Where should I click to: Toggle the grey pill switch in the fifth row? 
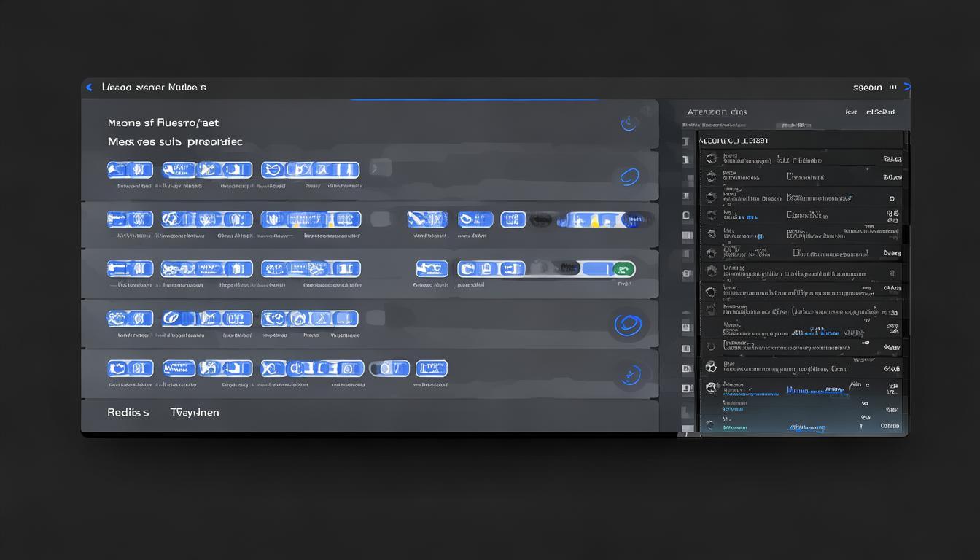coord(389,368)
